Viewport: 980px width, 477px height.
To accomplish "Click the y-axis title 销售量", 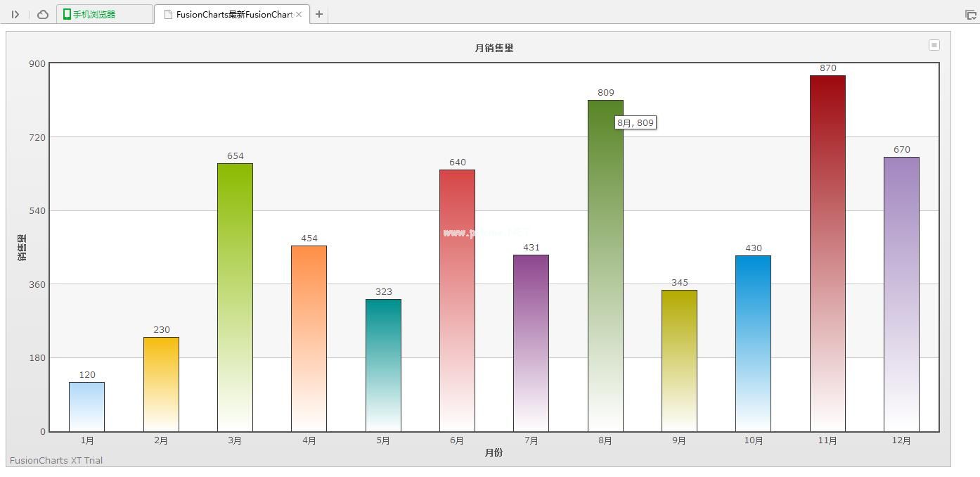I will coord(22,248).
